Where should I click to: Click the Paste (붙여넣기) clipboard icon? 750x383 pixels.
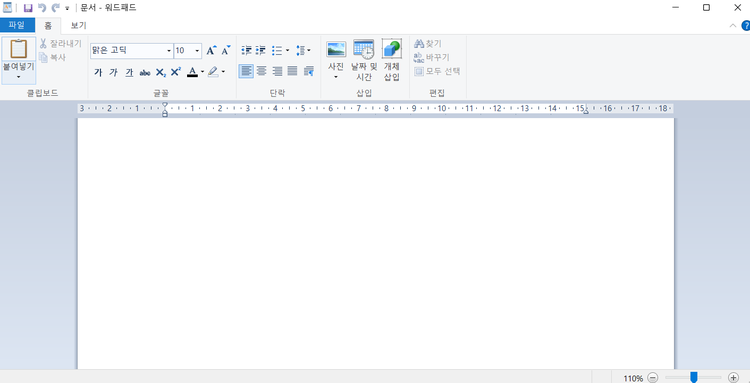pyautogui.click(x=19, y=49)
